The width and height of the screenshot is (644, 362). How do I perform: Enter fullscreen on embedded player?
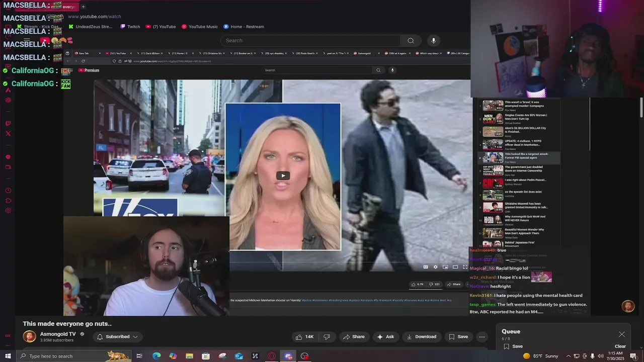(x=465, y=267)
